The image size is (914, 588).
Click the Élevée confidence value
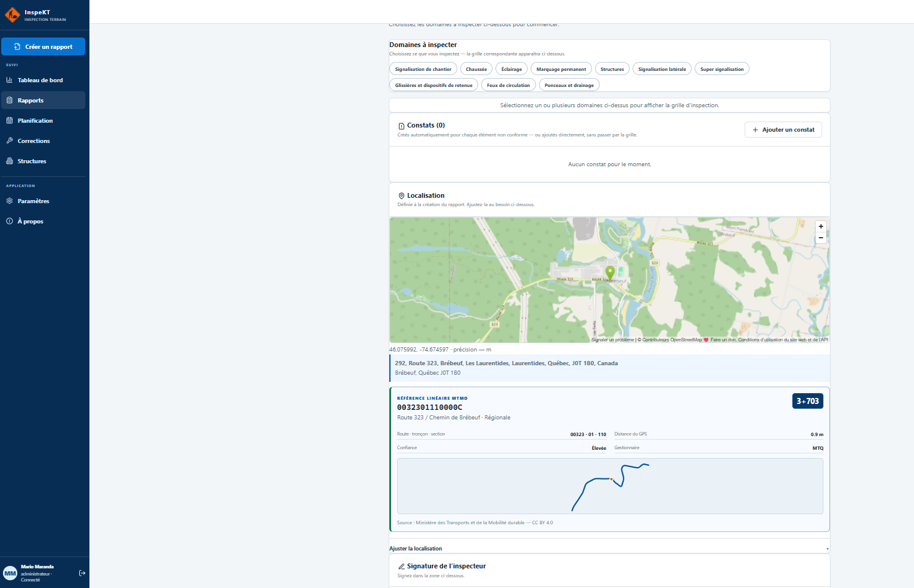point(599,448)
